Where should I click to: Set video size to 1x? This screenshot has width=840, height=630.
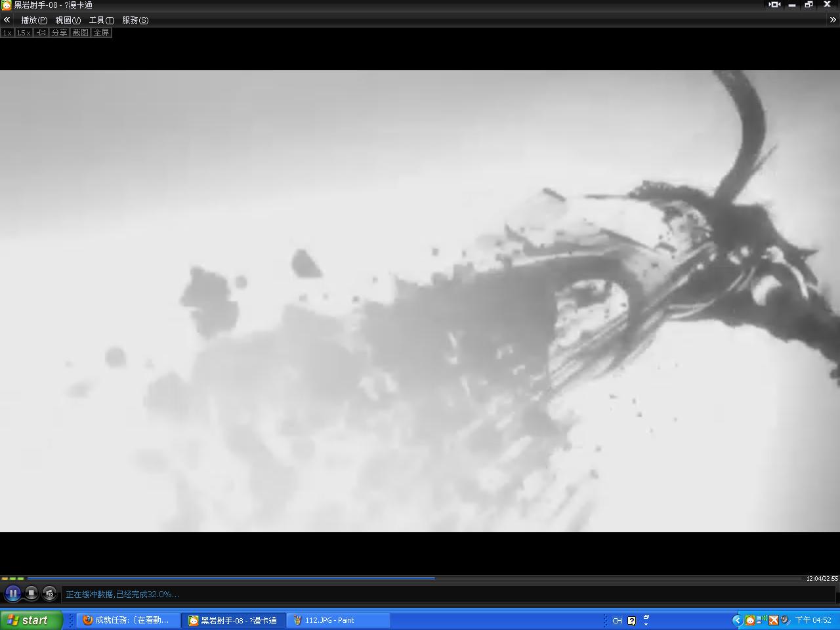coord(7,32)
